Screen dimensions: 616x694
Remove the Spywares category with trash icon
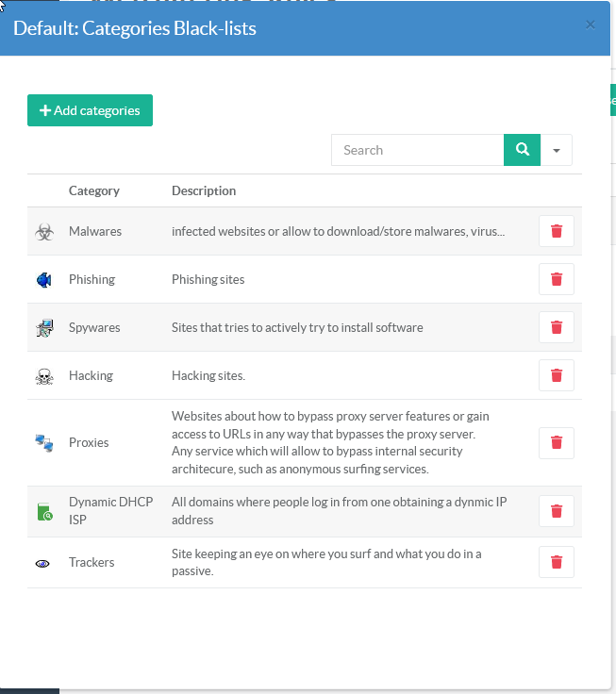coord(556,327)
